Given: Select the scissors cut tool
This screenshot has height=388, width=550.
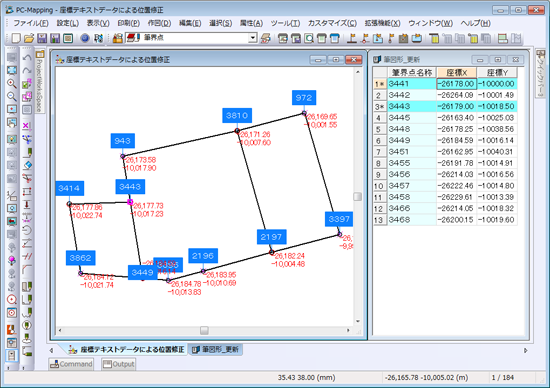Looking at the screenshot, I should [x=27, y=178].
